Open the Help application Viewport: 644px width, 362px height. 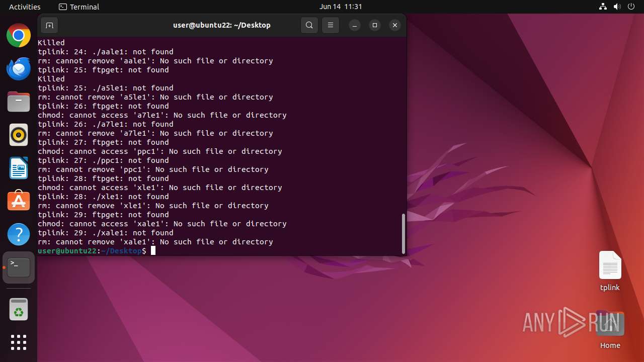click(x=19, y=234)
